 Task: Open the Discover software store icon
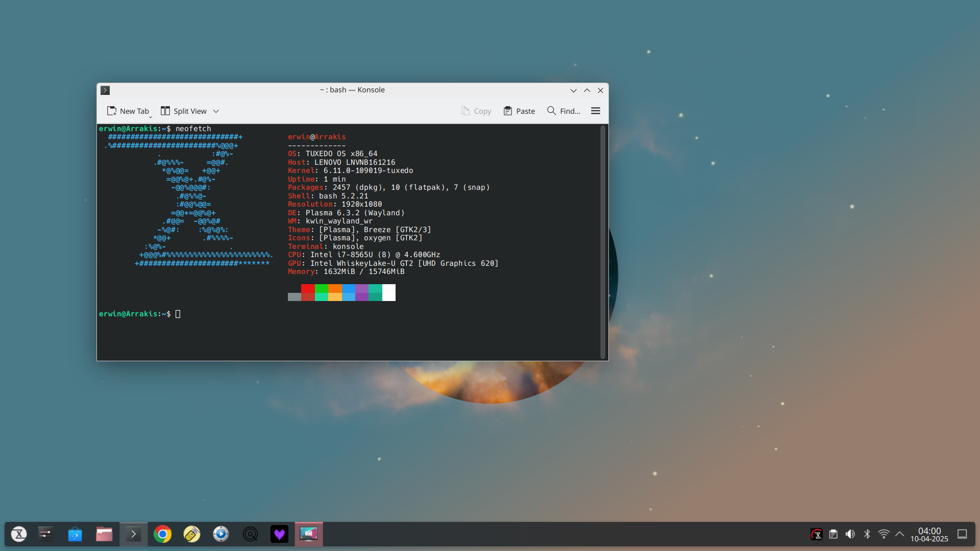pyautogui.click(x=75, y=534)
